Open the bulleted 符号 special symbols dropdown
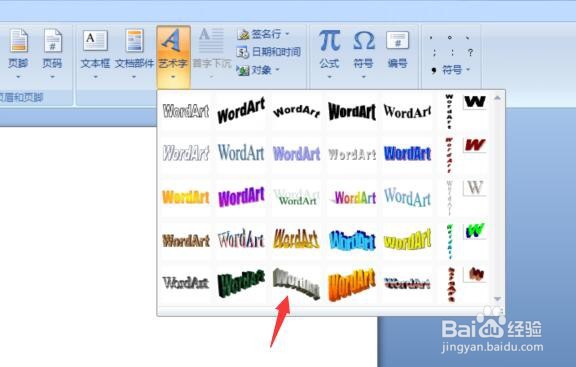Viewport: 576px width, 367px height. coord(450,69)
